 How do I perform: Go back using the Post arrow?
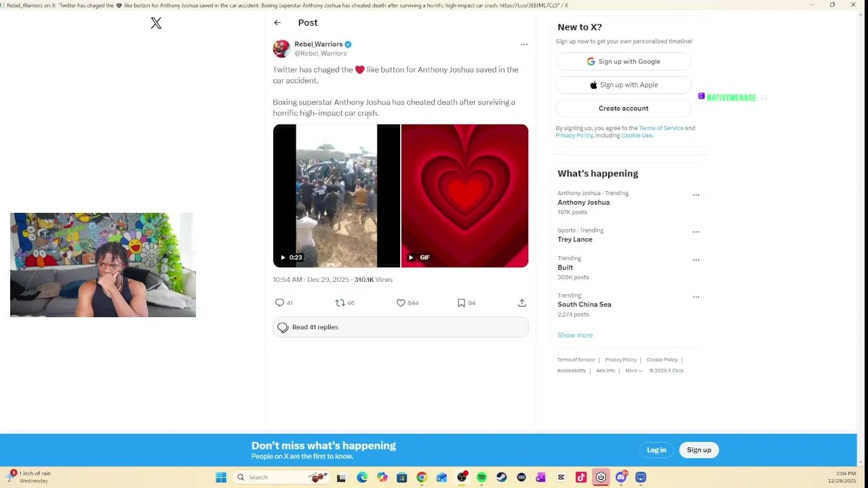click(277, 22)
